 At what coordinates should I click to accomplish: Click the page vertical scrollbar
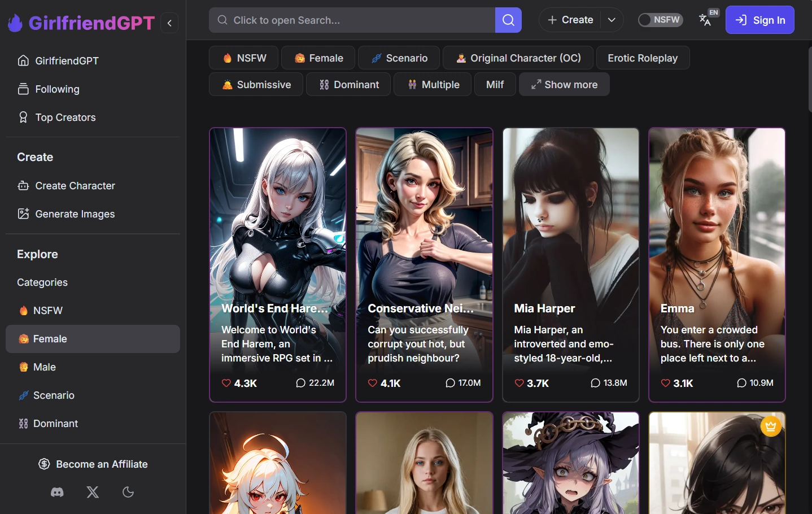click(x=810, y=79)
